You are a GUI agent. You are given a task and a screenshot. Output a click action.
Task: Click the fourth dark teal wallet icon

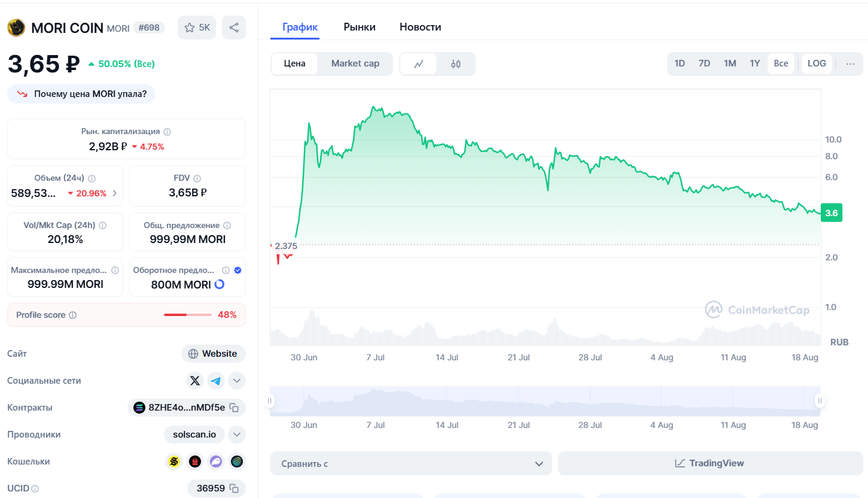tap(237, 461)
